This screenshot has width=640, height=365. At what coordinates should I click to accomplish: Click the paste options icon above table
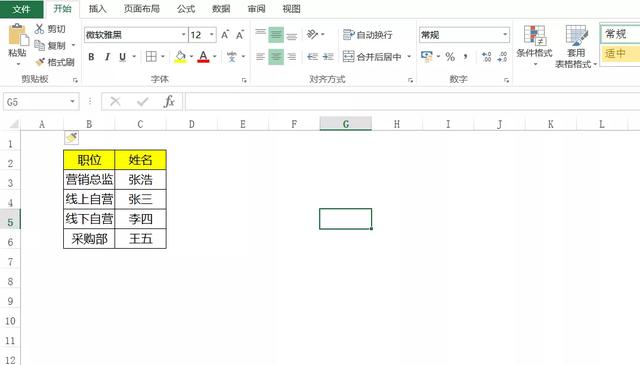[x=71, y=138]
